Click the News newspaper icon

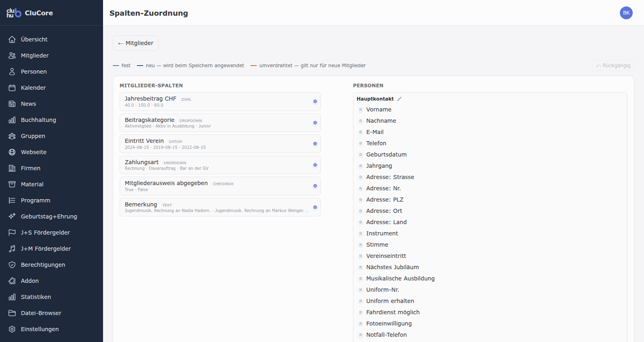pos(12,104)
